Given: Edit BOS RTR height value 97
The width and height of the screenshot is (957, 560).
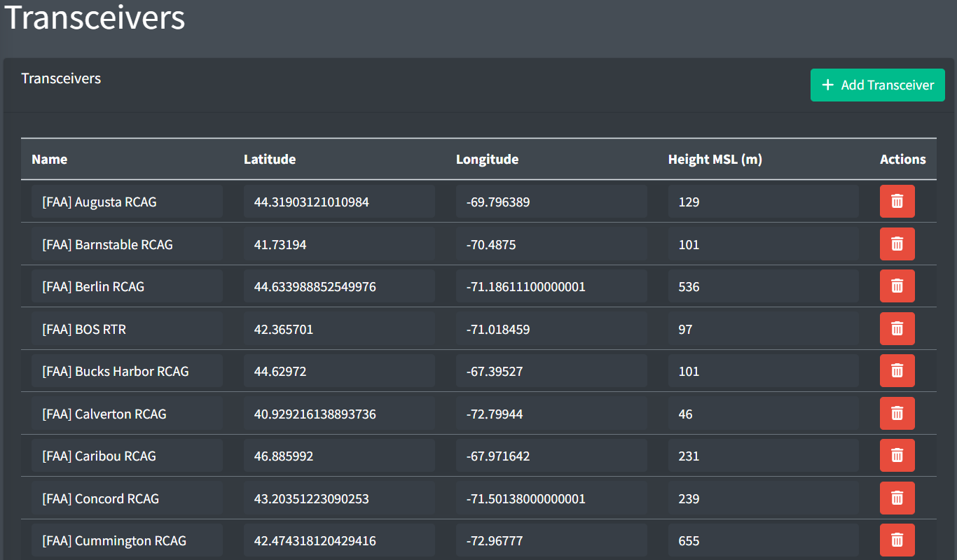Looking at the screenshot, I should click(x=764, y=329).
